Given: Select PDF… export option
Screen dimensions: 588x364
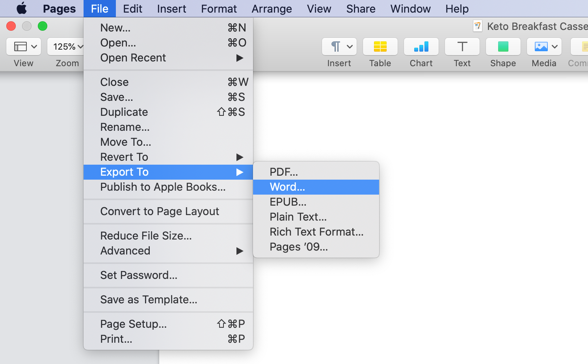Looking at the screenshot, I should pos(284,172).
